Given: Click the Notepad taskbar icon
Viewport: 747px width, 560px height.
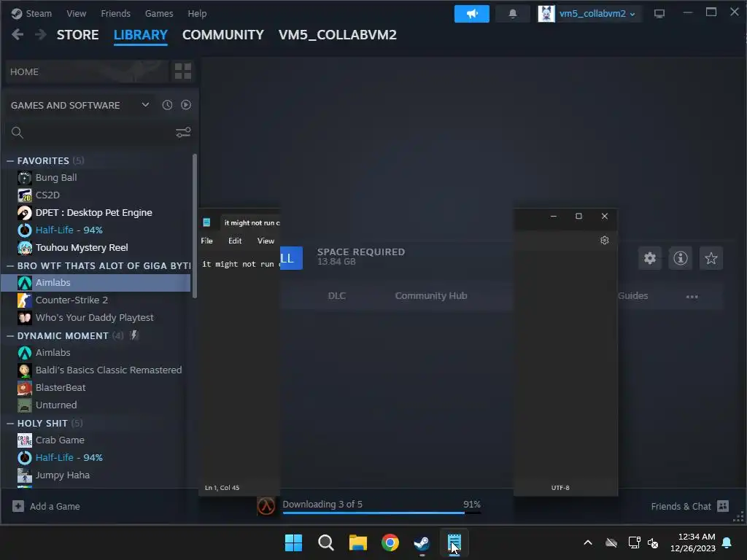Looking at the screenshot, I should [454, 542].
